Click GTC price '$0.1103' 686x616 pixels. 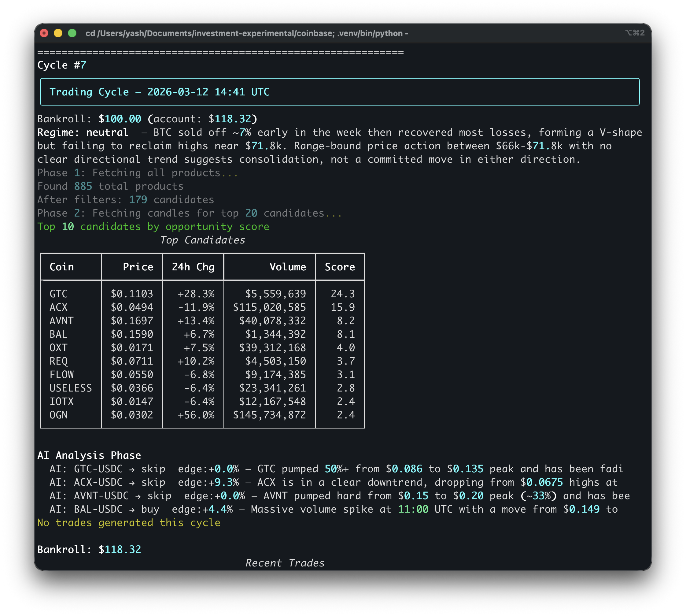click(x=132, y=294)
